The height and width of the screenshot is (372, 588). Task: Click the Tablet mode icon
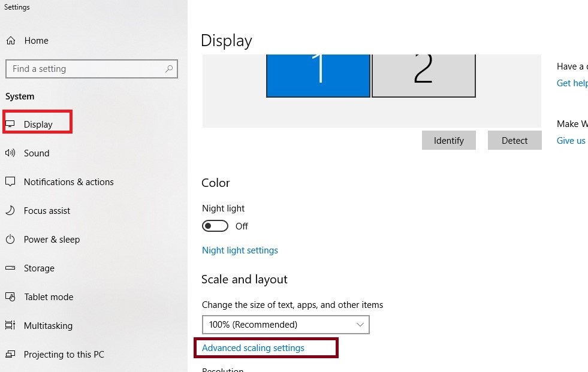[x=10, y=297]
